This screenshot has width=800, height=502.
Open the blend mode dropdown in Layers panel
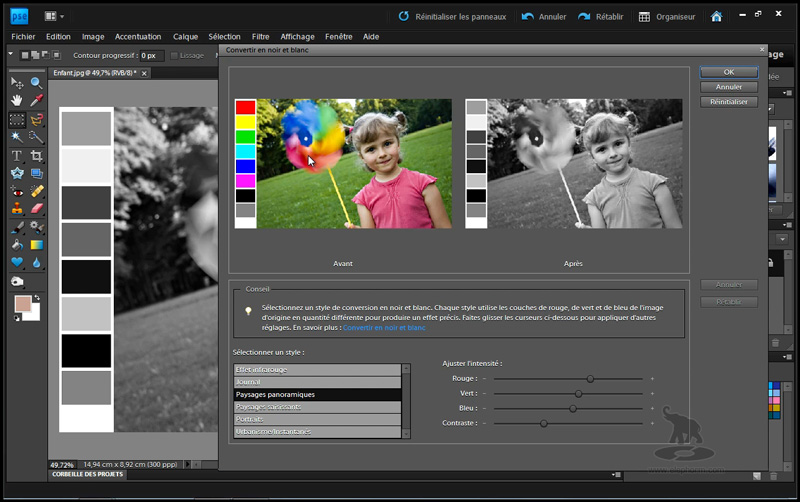pos(782,239)
